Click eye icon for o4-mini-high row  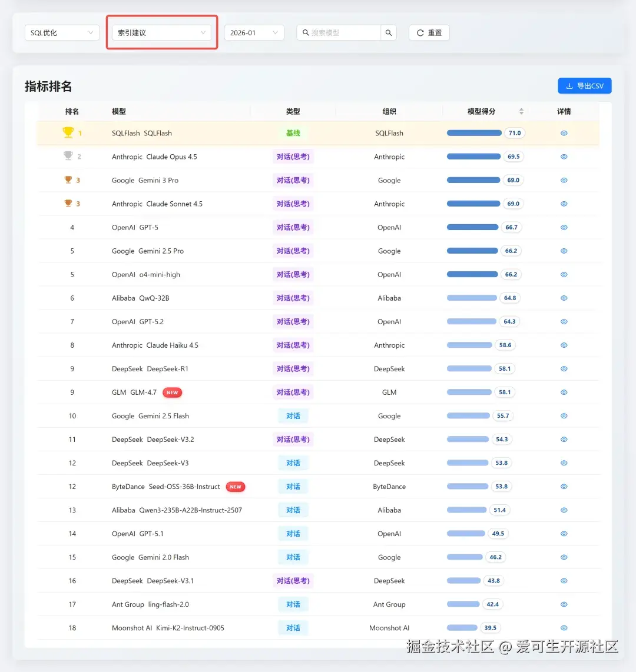coord(564,275)
